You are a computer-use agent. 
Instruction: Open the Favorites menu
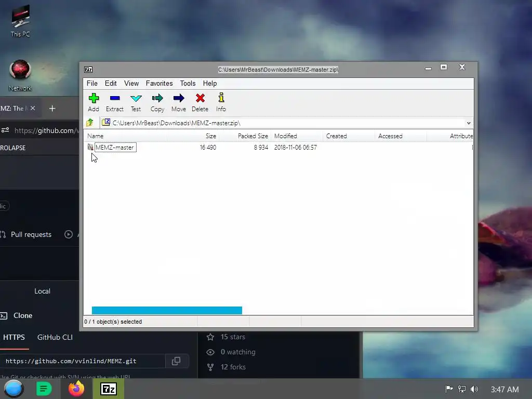159,84
